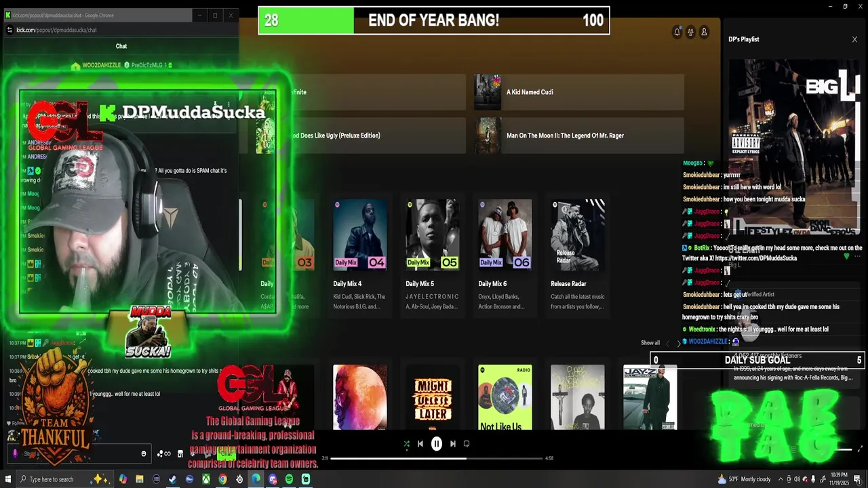Seek within the song progress bar

click(x=437, y=458)
